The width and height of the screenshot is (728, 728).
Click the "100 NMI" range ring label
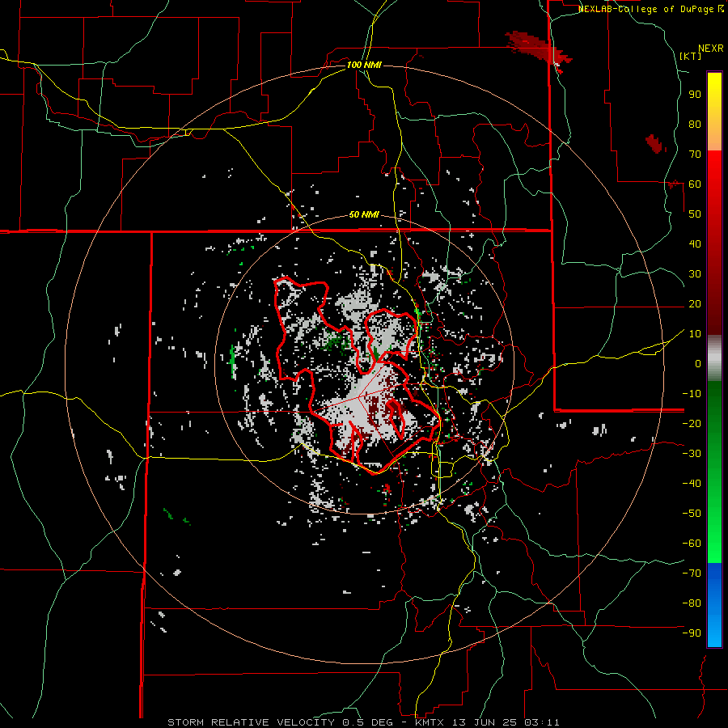point(364,65)
